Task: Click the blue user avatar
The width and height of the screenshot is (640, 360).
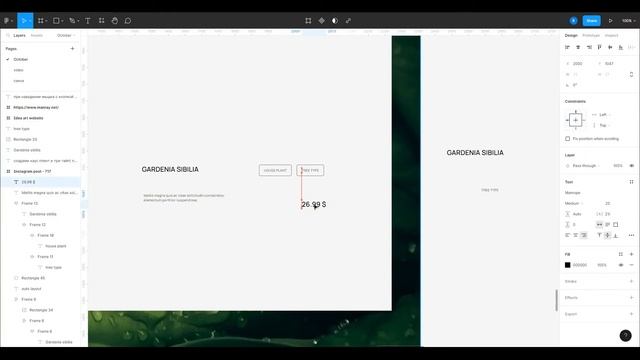Action: 573,20
